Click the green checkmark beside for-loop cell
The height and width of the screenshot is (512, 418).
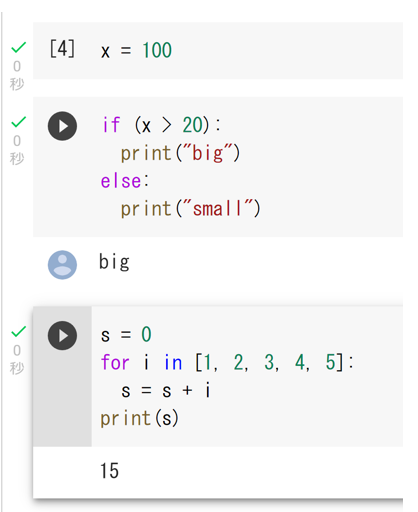click(x=19, y=331)
